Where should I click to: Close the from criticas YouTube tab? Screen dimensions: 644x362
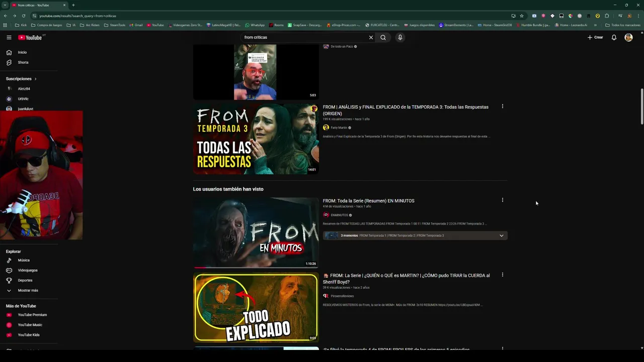tap(64, 5)
